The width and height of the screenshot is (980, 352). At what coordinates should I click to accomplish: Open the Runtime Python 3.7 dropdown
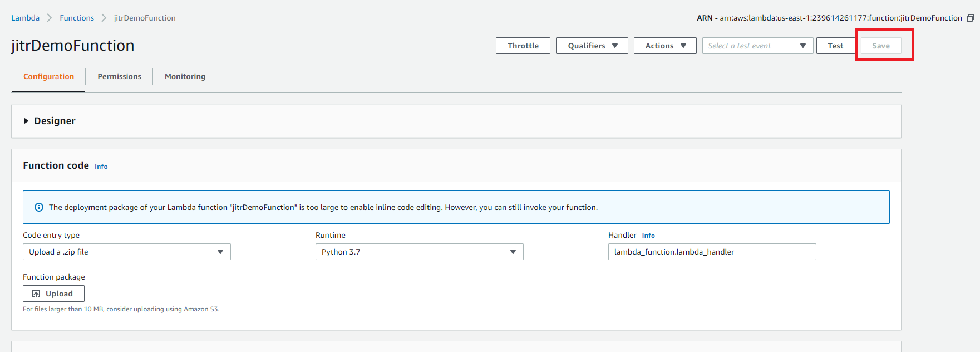[420, 252]
